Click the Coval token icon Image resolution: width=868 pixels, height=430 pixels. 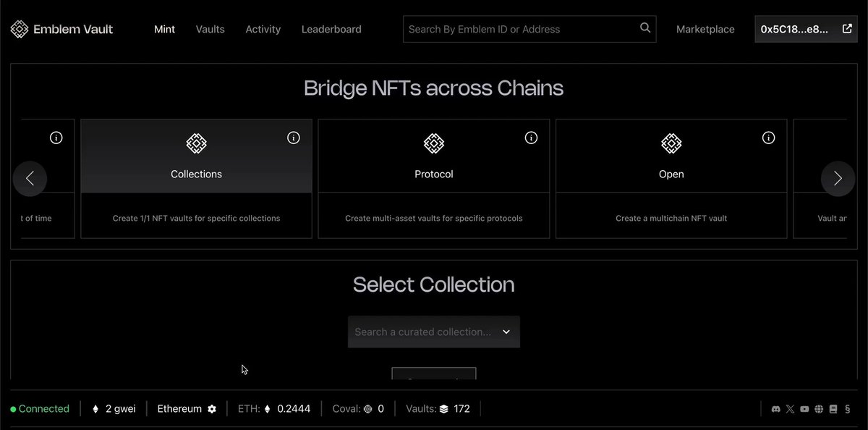point(367,409)
